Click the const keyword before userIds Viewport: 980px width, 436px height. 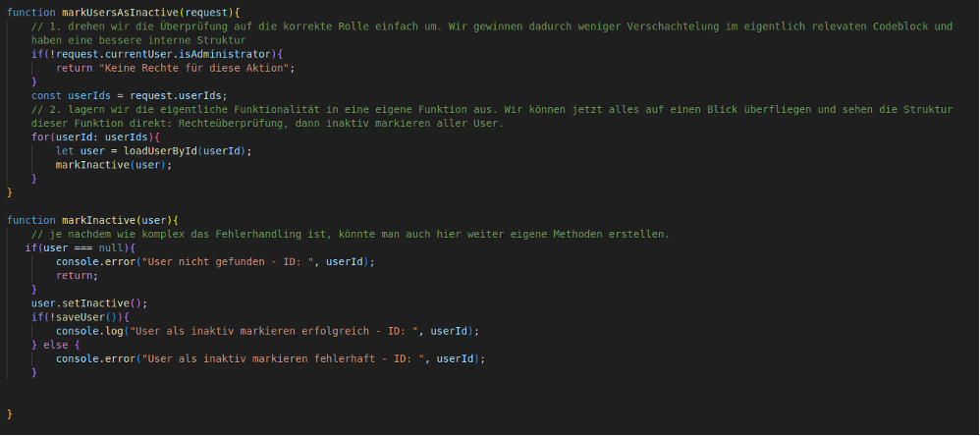tap(46, 95)
